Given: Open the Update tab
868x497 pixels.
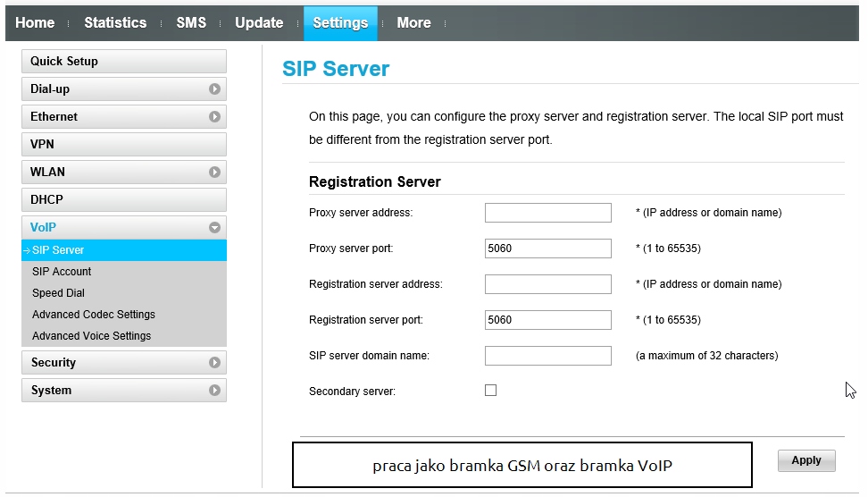Looking at the screenshot, I should click(x=259, y=23).
